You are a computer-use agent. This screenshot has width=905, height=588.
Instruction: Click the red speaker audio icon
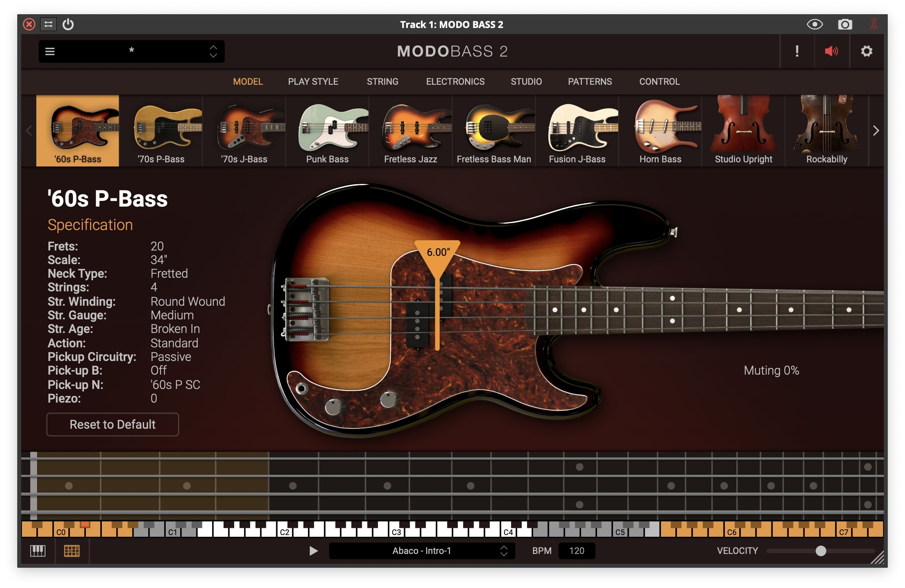coord(831,51)
